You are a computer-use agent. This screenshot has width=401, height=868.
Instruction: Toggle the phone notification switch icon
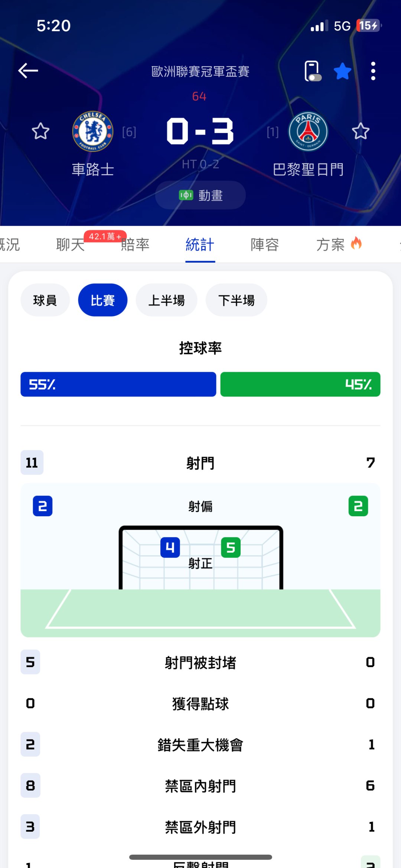click(x=312, y=71)
